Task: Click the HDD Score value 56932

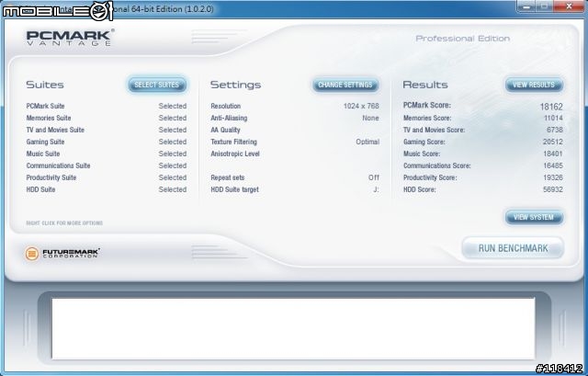Action: (x=553, y=189)
